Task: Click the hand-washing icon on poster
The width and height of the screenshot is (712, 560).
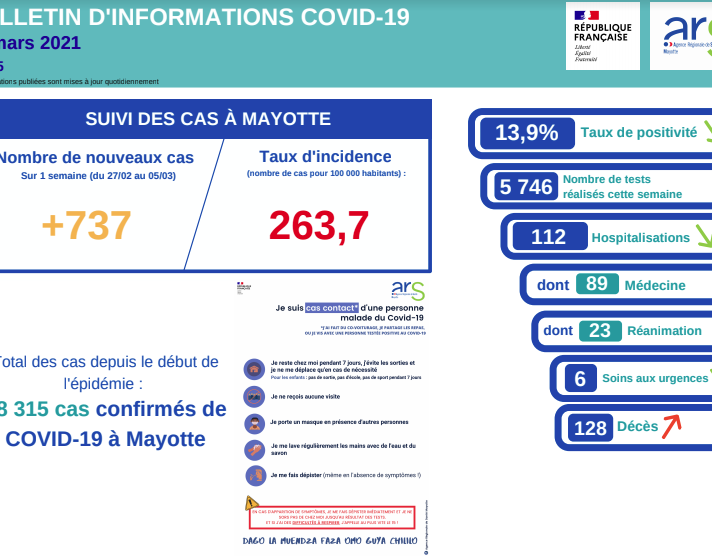Action: (x=255, y=450)
